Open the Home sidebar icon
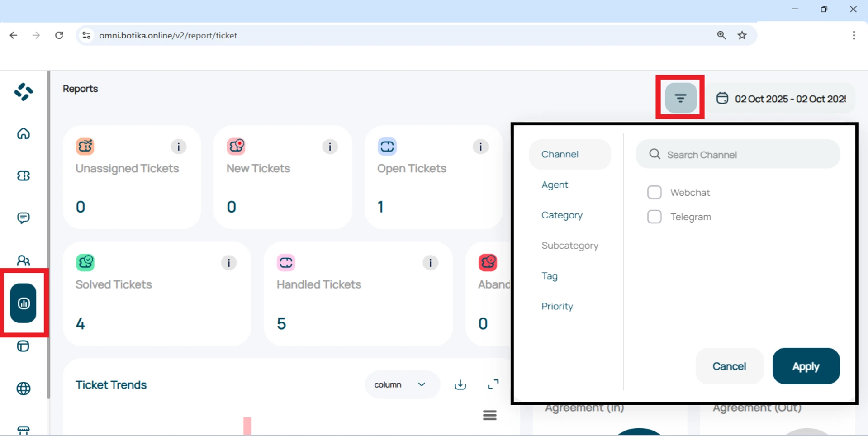Image resolution: width=868 pixels, height=436 pixels. (24, 134)
